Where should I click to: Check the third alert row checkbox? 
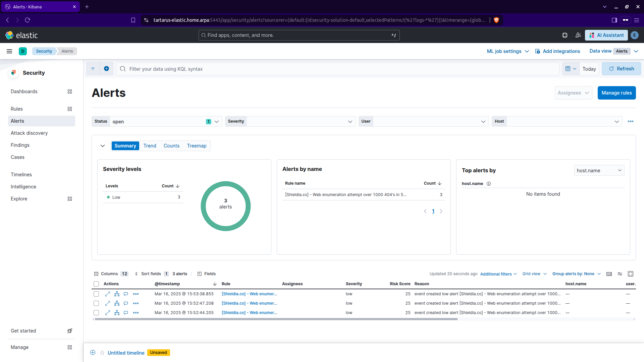click(96, 313)
